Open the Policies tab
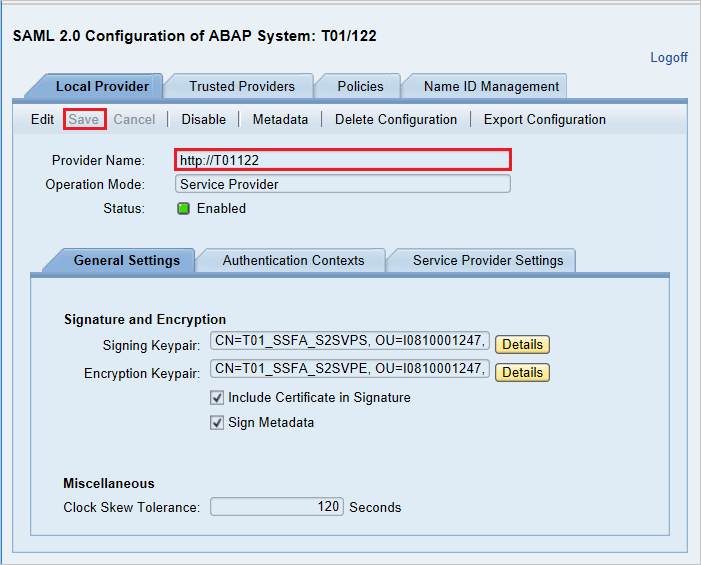Viewport: 701px width, 565px height. point(360,86)
